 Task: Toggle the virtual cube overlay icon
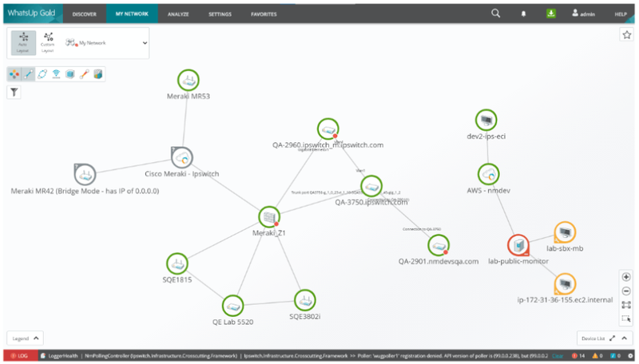point(70,74)
